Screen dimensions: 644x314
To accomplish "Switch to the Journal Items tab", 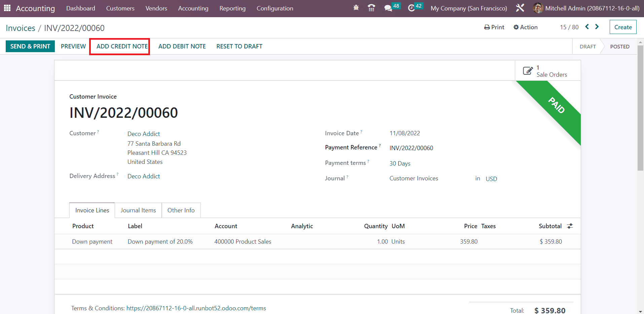I will pos(138,210).
